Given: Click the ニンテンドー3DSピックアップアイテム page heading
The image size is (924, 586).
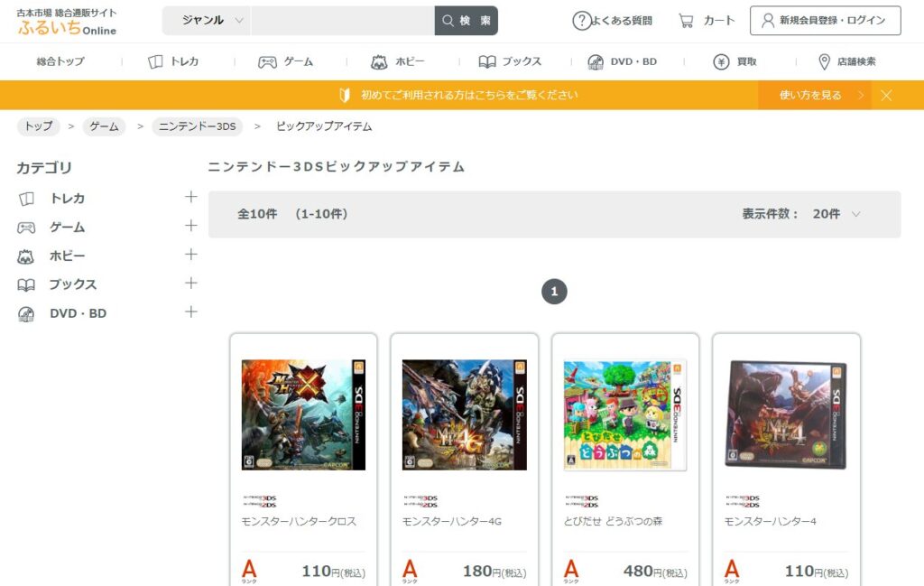Looking at the screenshot, I should [x=337, y=167].
